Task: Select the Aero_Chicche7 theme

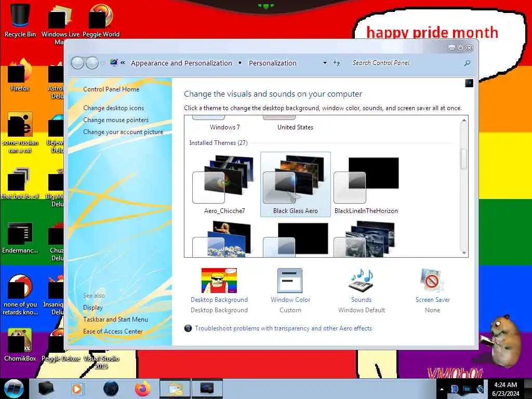Action: click(x=224, y=184)
